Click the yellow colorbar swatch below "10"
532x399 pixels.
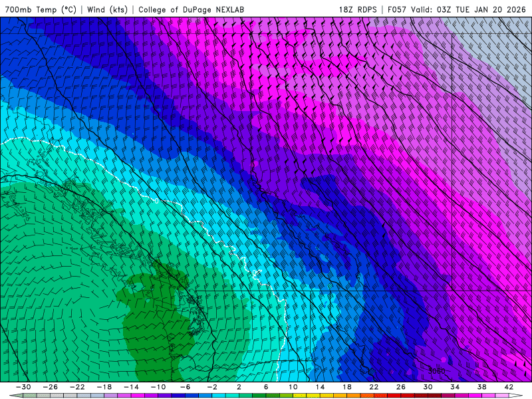300,396
